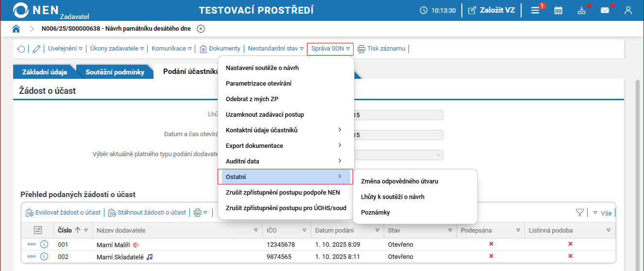Open the Nestandardní stav dropdown
Screen dimensions: 644x271
[275, 49]
